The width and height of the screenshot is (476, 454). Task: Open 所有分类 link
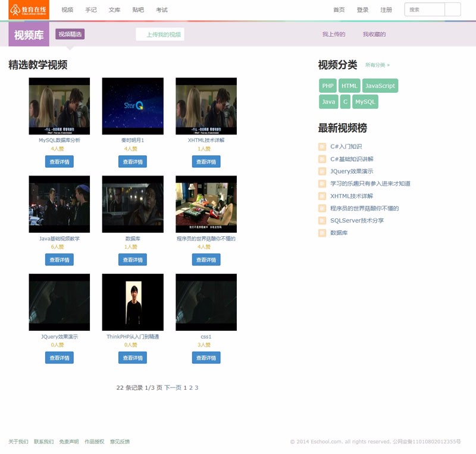tap(377, 65)
